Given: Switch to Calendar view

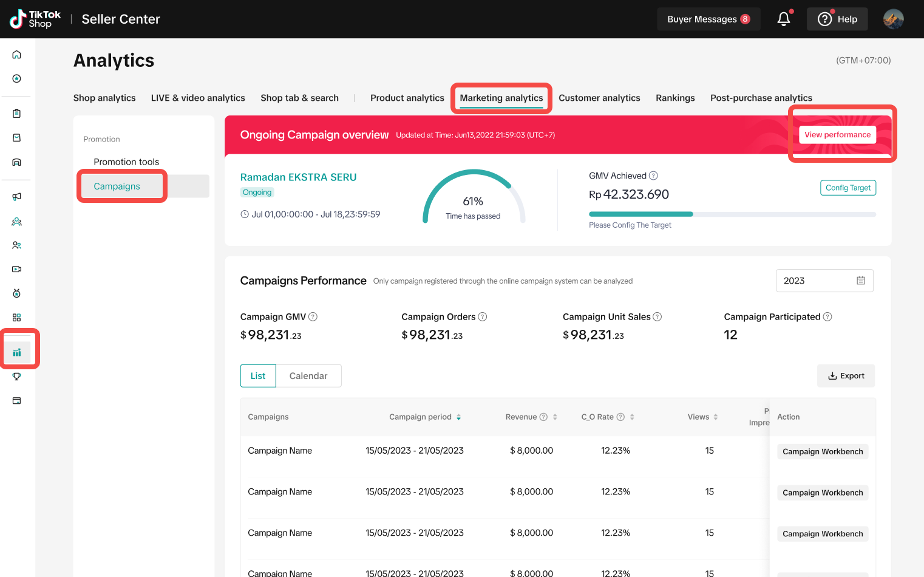Looking at the screenshot, I should tap(308, 376).
